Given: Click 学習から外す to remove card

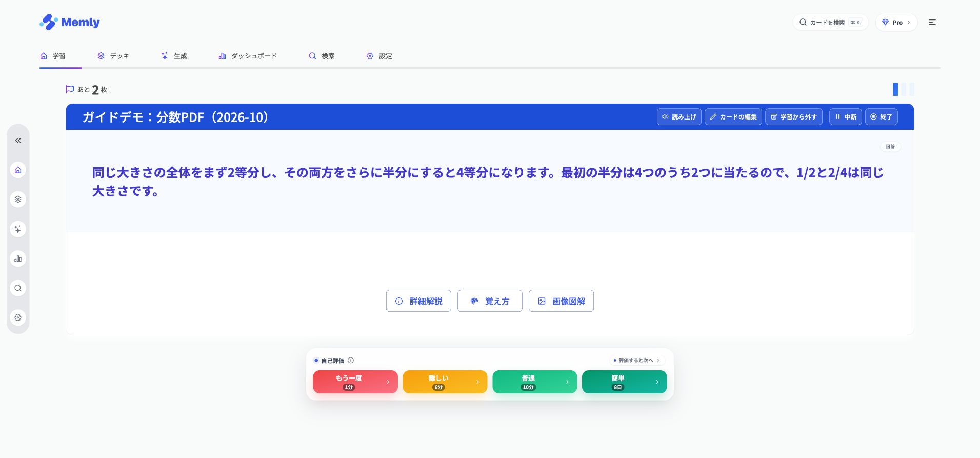Looking at the screenshot, I should click(x=794, y=117).
